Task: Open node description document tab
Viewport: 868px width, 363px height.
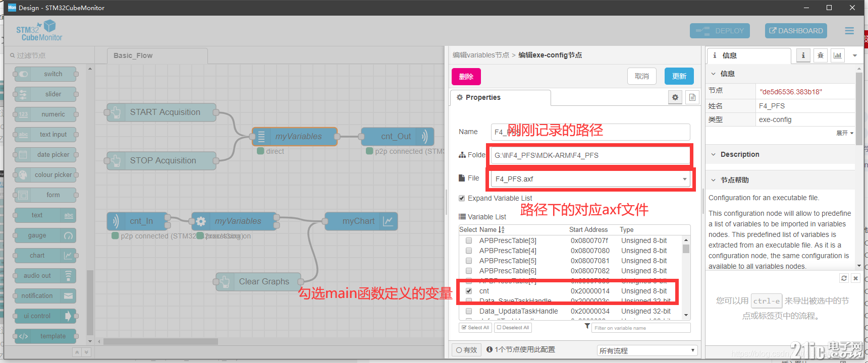Action: (692, 98)
